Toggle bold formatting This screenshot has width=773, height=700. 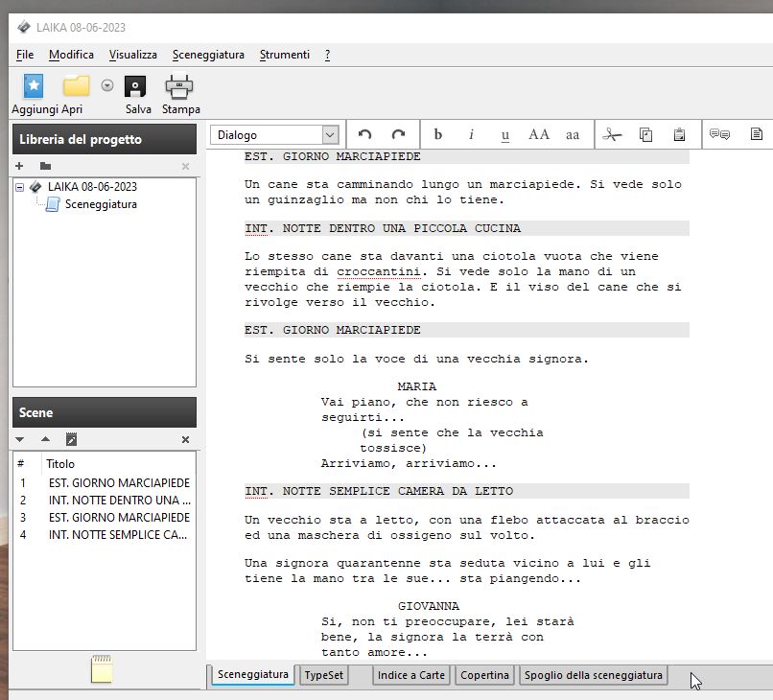coord(437,134)
